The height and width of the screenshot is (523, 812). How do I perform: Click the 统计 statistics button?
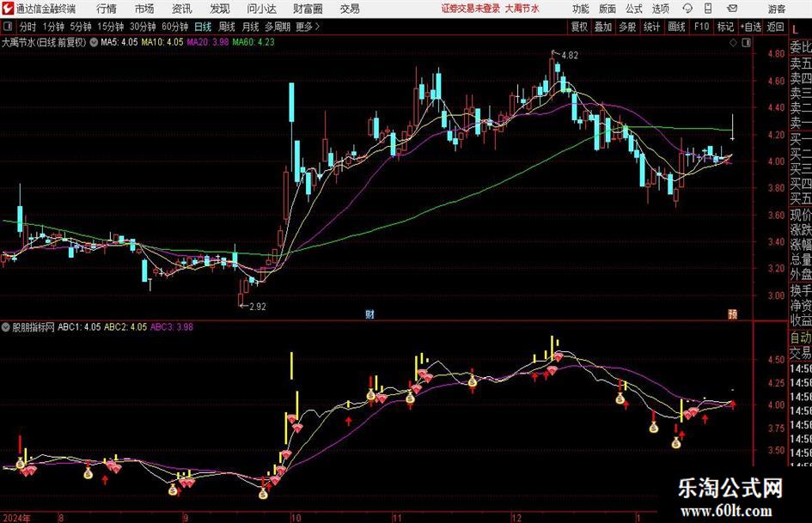tap(651, 27)
